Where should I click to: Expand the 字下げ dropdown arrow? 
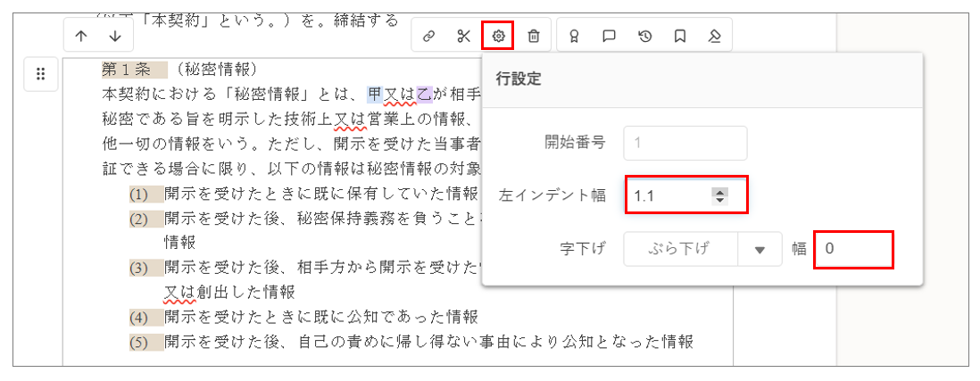click(760, 250)
